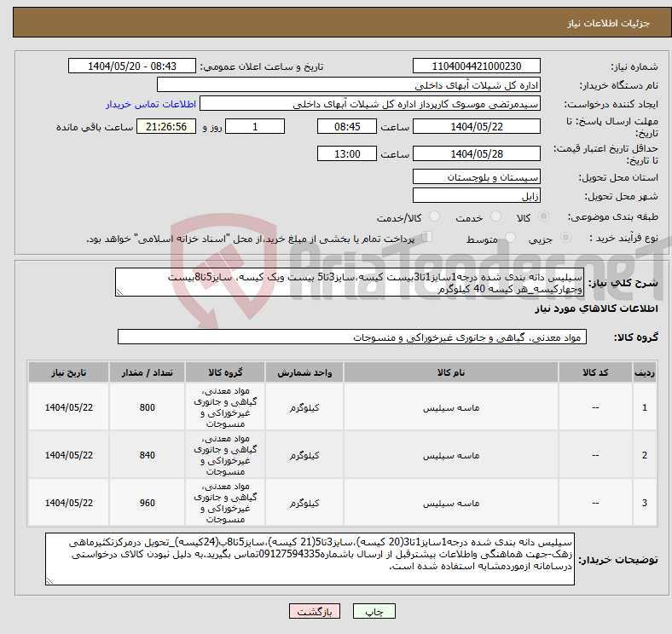
Task: Click the quantity cell 800
Action: pos(147,407)
